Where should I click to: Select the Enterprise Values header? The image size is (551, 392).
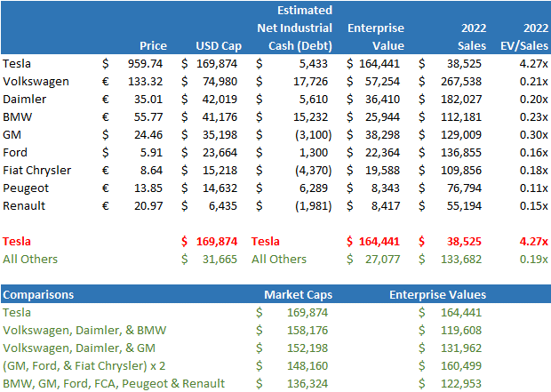(x=437, y=294)
